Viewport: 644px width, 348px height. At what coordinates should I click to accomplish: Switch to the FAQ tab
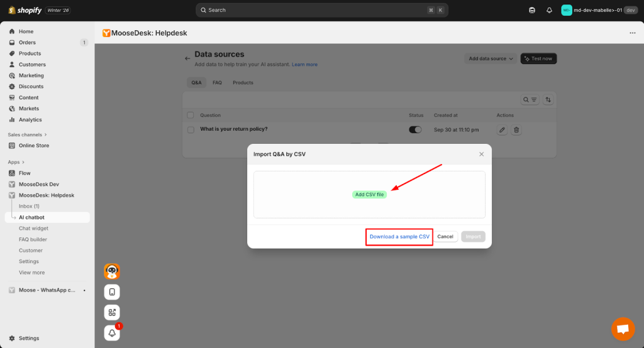point(217,82)
